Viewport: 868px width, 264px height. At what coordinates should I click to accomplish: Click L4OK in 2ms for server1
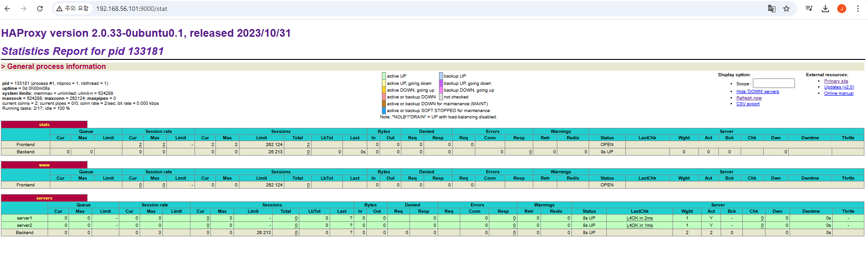(639, 218)
